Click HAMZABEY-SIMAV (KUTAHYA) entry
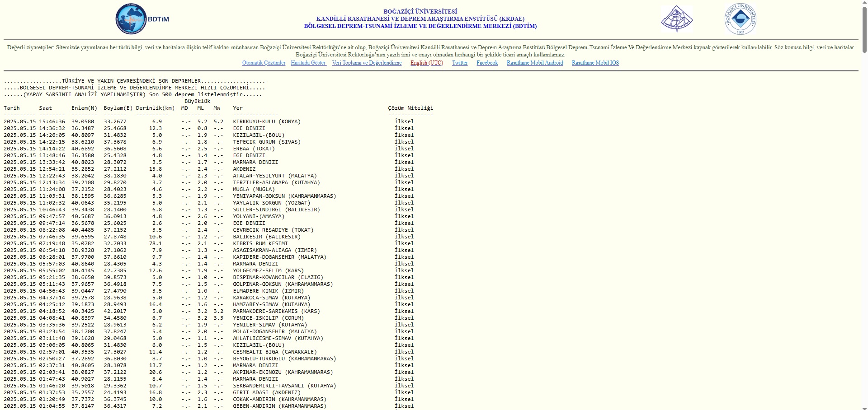 click(272, 304)
